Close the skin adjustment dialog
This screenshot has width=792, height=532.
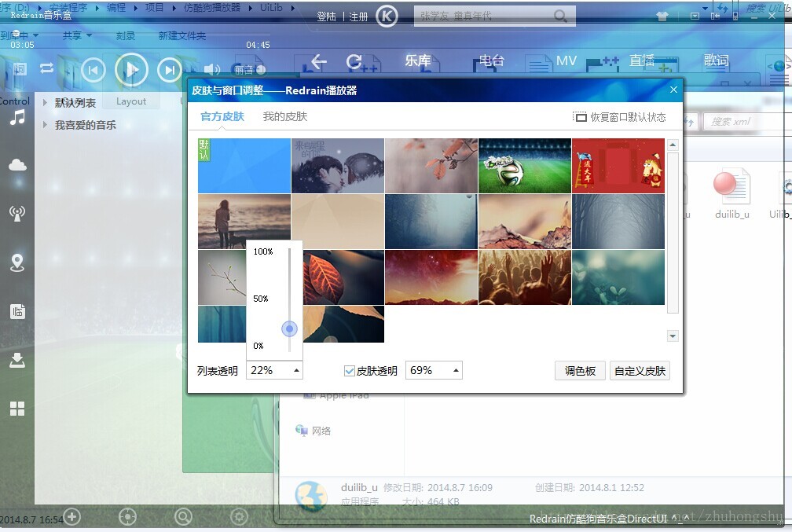(673, 90)
